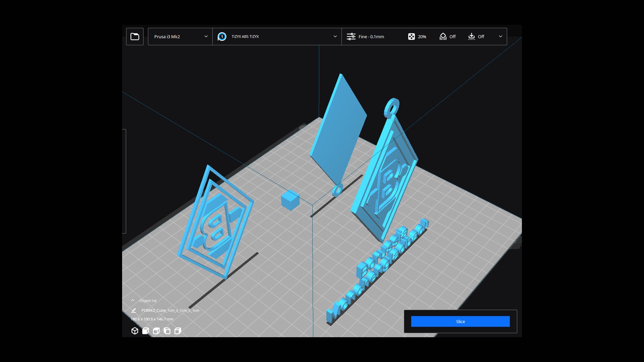Viewport: 644px width, 362px height.
Task: Switch to front view cube icon
Action: tap(146, 331)
